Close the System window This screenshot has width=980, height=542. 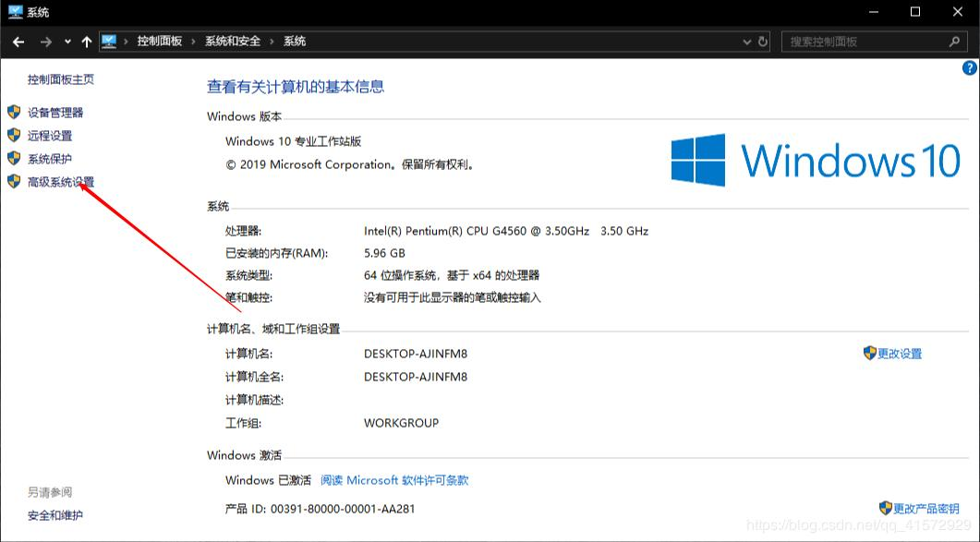pyautogui.click(x=958, y=12)
